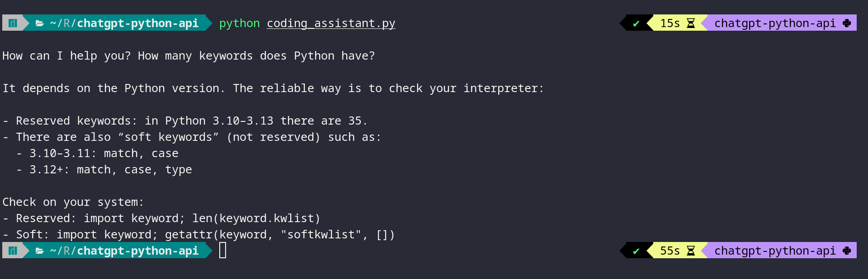Click the open folder icon in top prompt

(x=40, y=23)
